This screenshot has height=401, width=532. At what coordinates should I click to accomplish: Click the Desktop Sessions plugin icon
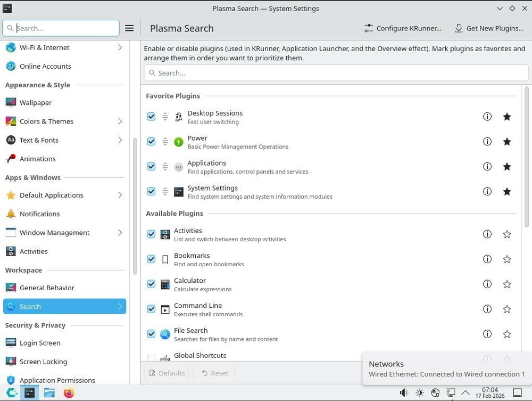tap(178, 116)
